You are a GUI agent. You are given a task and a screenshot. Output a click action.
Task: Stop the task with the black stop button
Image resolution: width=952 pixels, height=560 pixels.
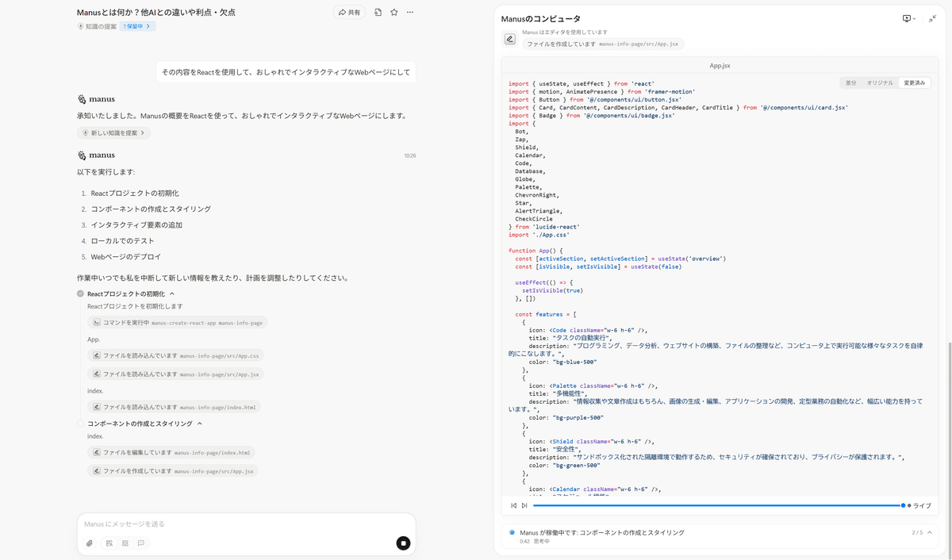coord(403,543)
